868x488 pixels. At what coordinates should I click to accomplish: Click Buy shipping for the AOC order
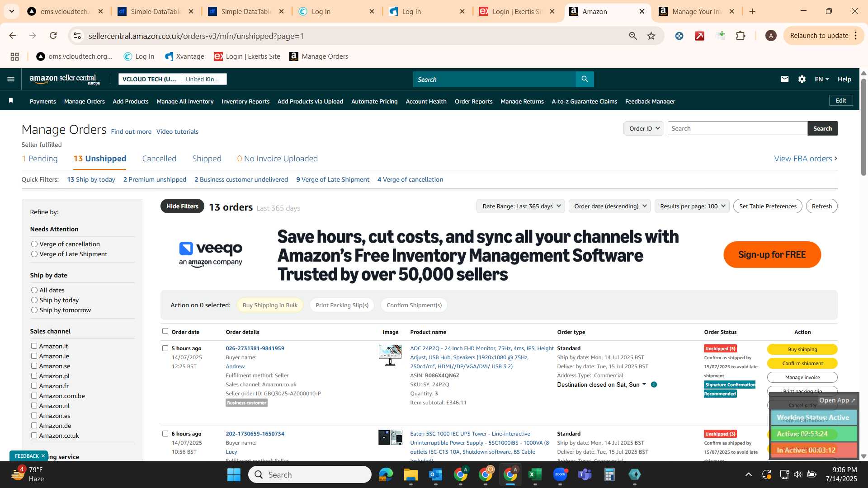[x=802, y=349]
